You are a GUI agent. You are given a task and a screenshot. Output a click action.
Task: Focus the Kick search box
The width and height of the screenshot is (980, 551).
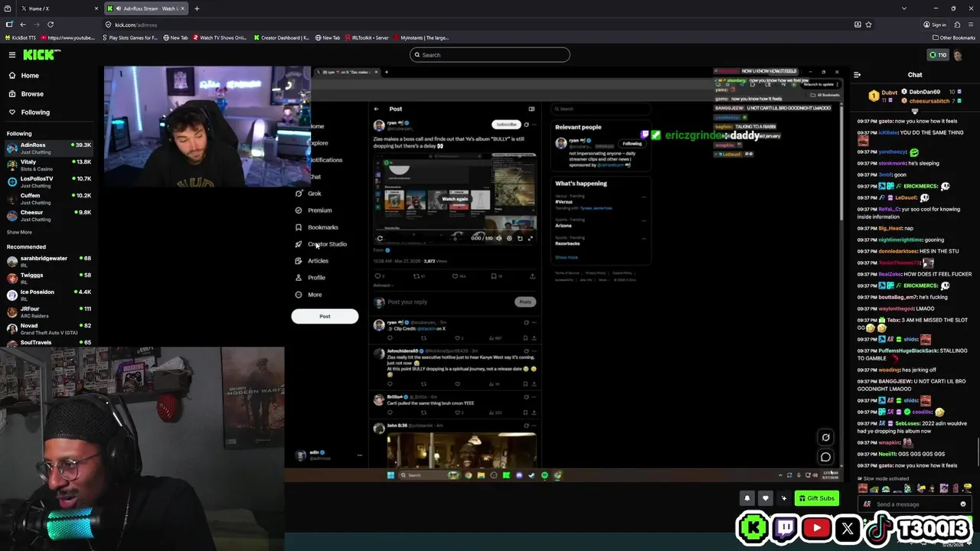(x=490, y=54)
